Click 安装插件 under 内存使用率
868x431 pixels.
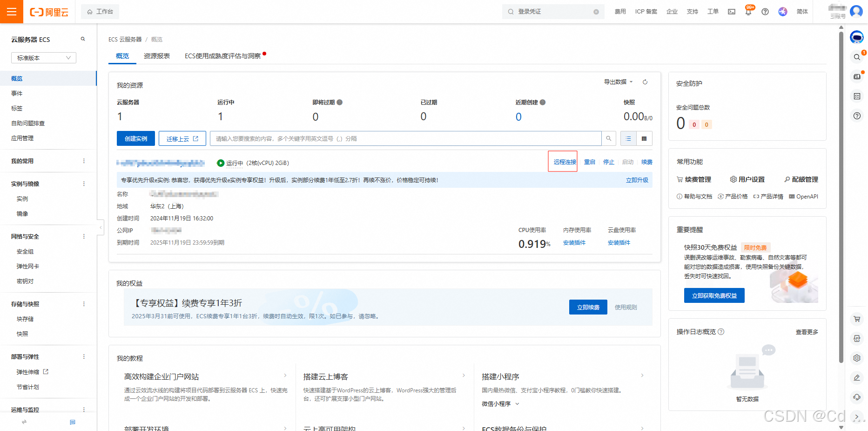click(x=574, y=243)
